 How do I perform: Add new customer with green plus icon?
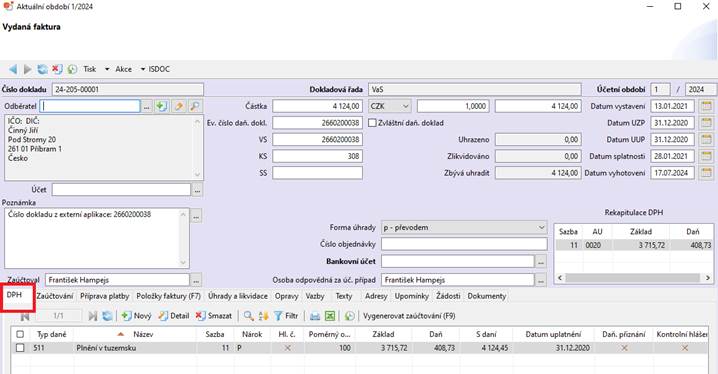(x=161, y=106)
